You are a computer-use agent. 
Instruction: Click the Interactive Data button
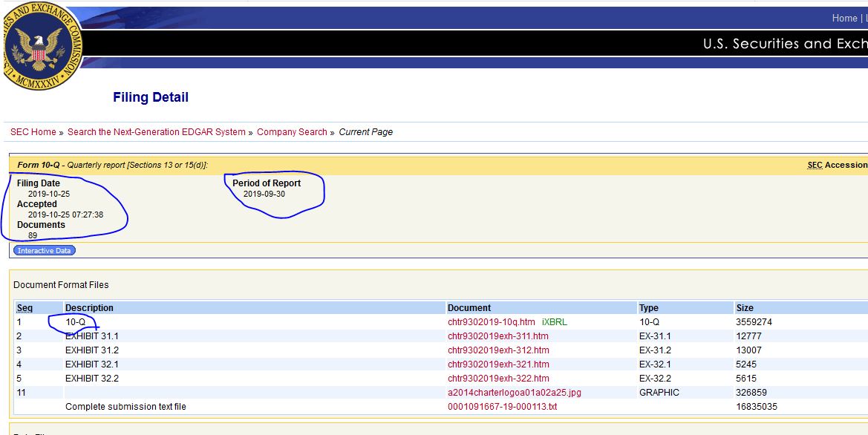[45, 251]
